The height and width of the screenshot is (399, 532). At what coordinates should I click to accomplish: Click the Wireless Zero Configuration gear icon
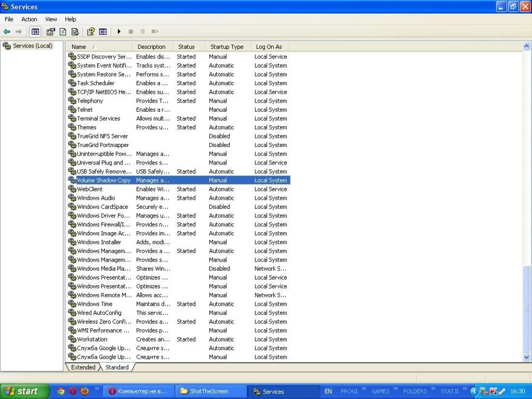coord(72,321)
